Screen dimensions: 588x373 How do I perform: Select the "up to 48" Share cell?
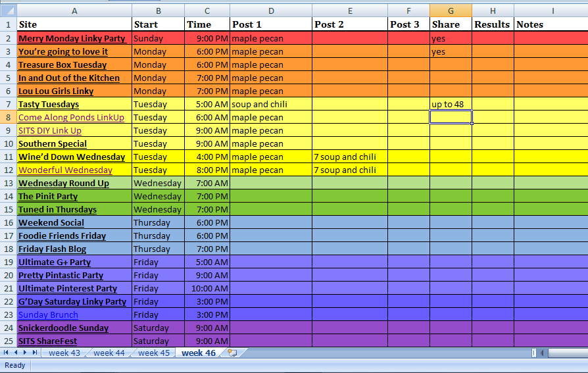(451, 104)
